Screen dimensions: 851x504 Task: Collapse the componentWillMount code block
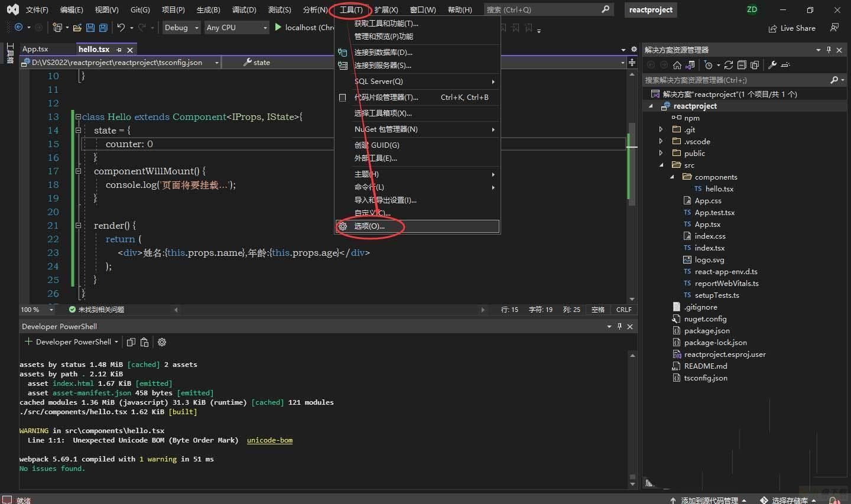coord(78,171)
